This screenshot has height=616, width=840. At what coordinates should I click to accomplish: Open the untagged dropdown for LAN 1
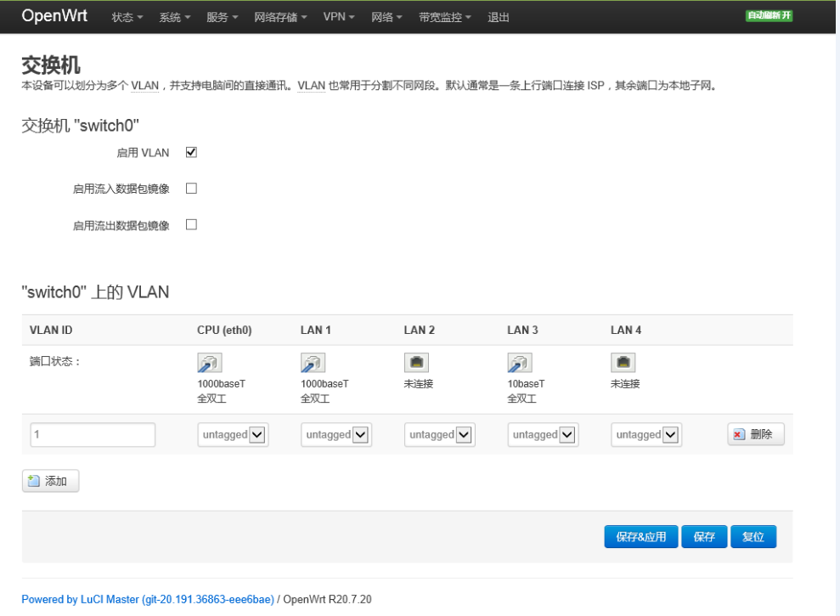[x=336, y=434]
